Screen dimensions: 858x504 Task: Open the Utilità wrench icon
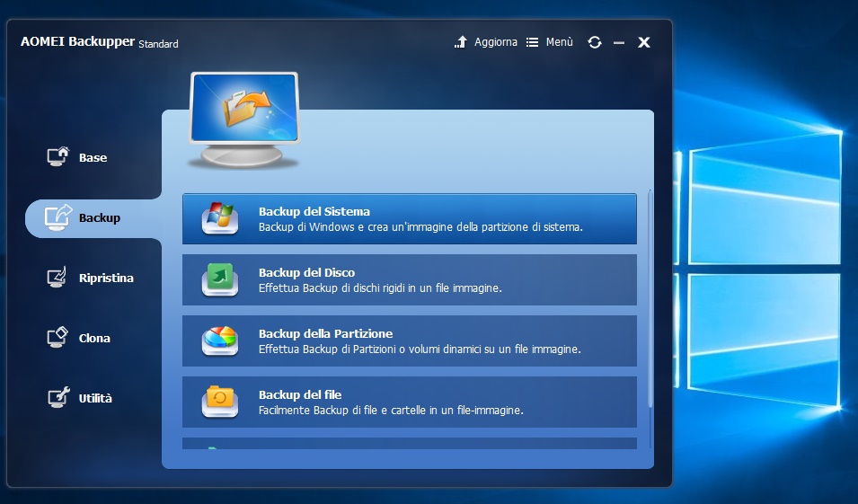click(58, 398)
